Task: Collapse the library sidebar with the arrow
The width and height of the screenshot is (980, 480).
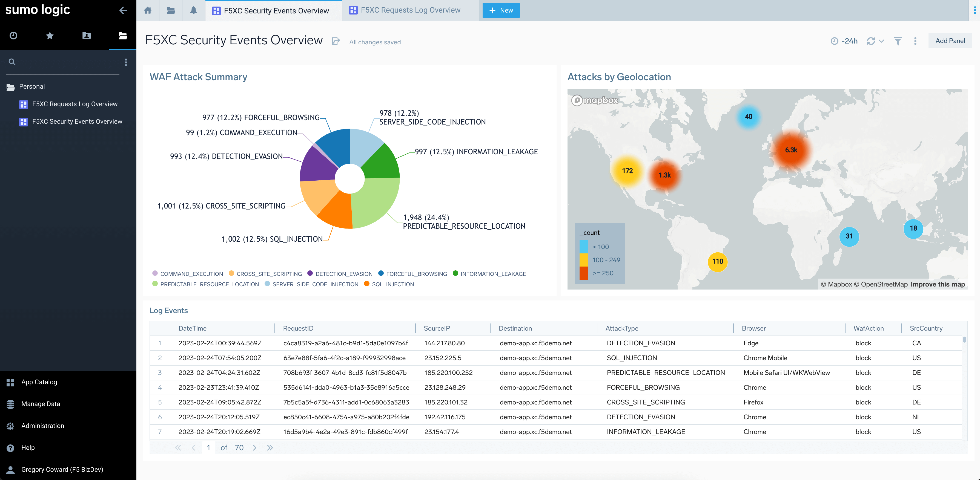Action: pos(123,10)
